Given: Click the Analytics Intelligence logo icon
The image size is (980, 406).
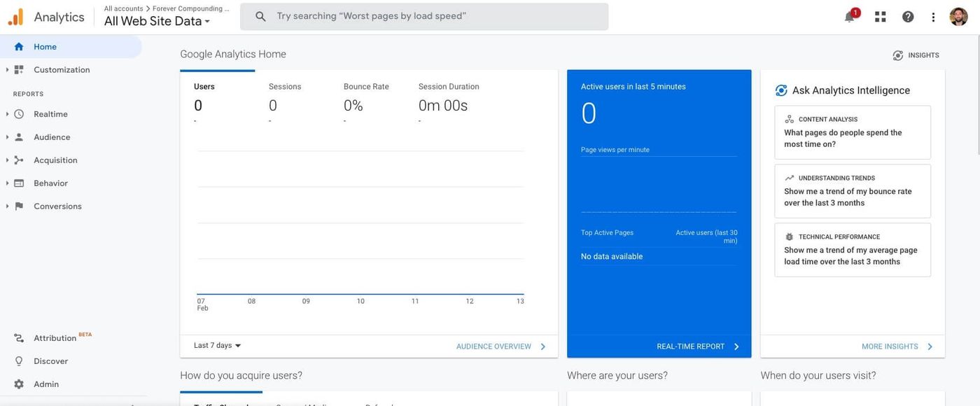Looking at the screenshot, I should pyautogui.click(x=781, y=90).
